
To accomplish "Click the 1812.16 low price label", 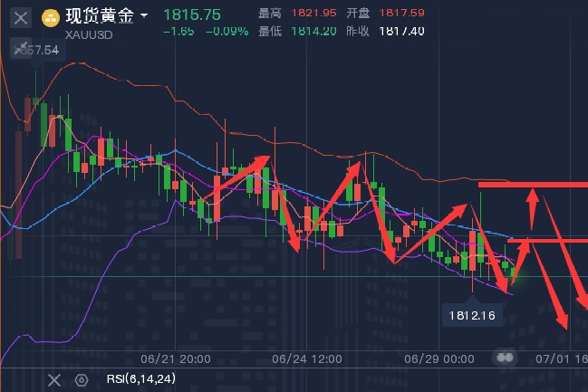I will 473,315.
